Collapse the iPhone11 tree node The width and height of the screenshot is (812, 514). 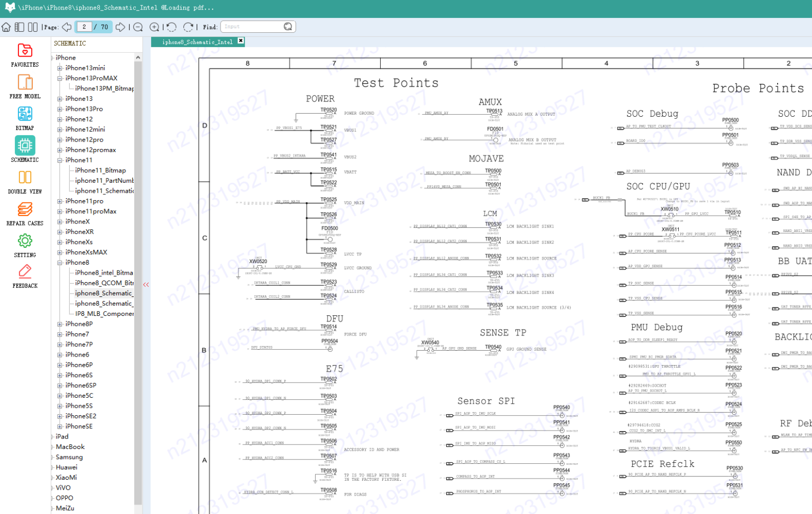[60, 160]
